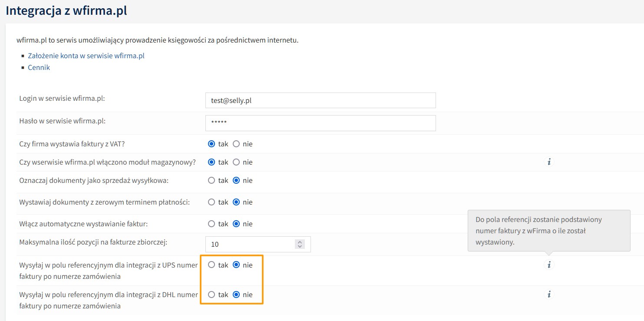
Task: Select 'nie' for company issuing VAT invoices
Action: pos(236,144)
